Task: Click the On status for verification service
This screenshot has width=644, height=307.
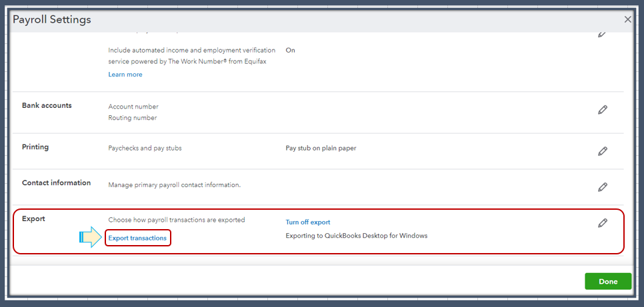Action: click(291, 51)
